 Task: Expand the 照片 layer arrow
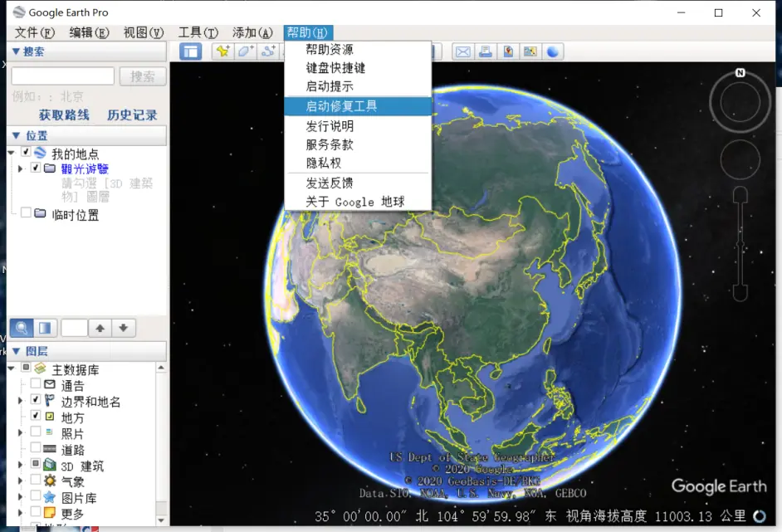point(21,432)
